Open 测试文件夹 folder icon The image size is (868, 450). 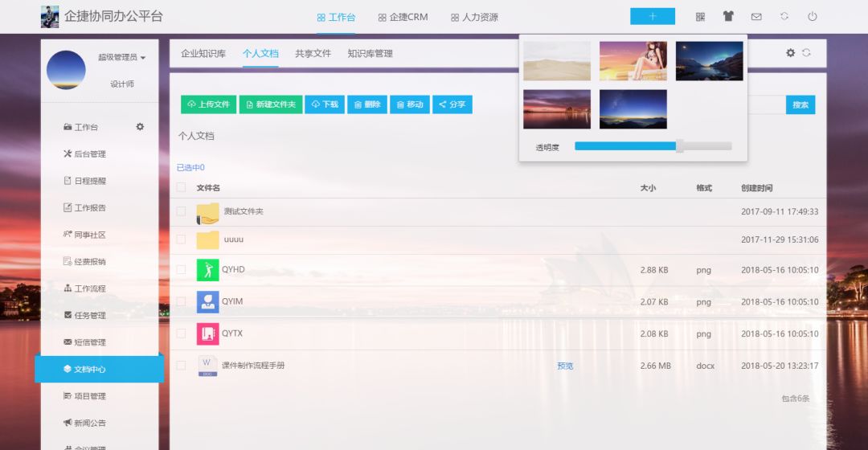207,213
